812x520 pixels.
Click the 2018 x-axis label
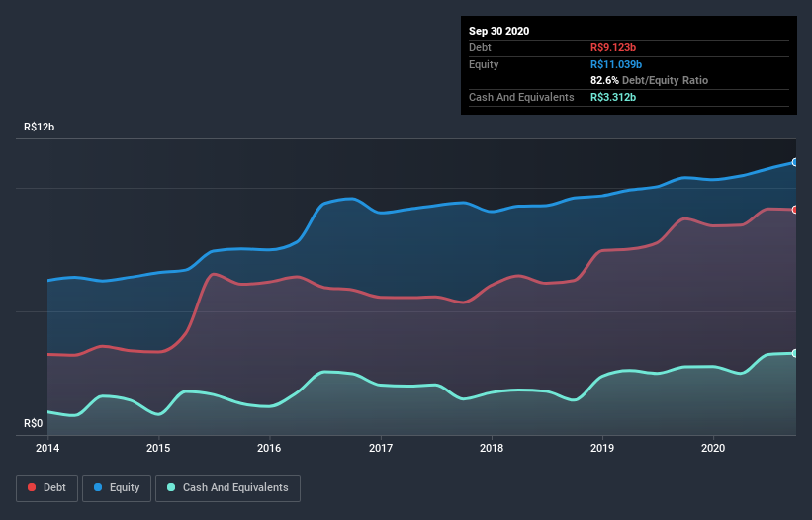coord(491,448)
